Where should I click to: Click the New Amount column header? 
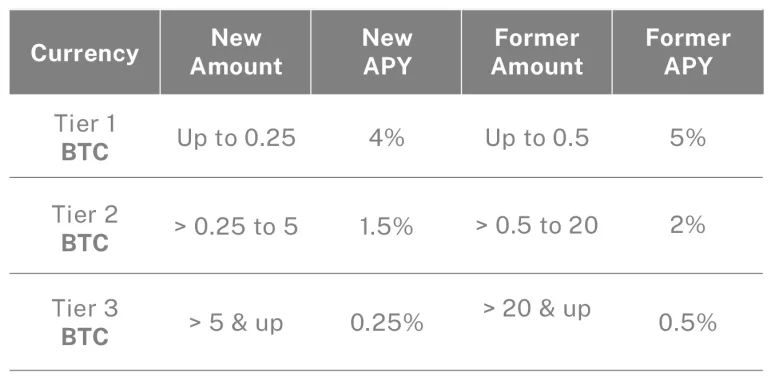236,52
